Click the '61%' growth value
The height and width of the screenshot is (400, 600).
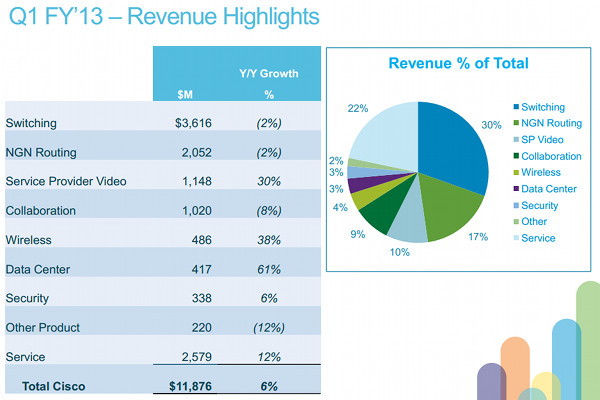click(269, 269)
